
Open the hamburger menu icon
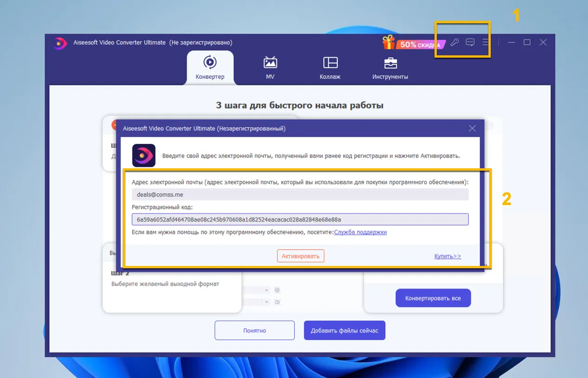[x=484, y=42]
